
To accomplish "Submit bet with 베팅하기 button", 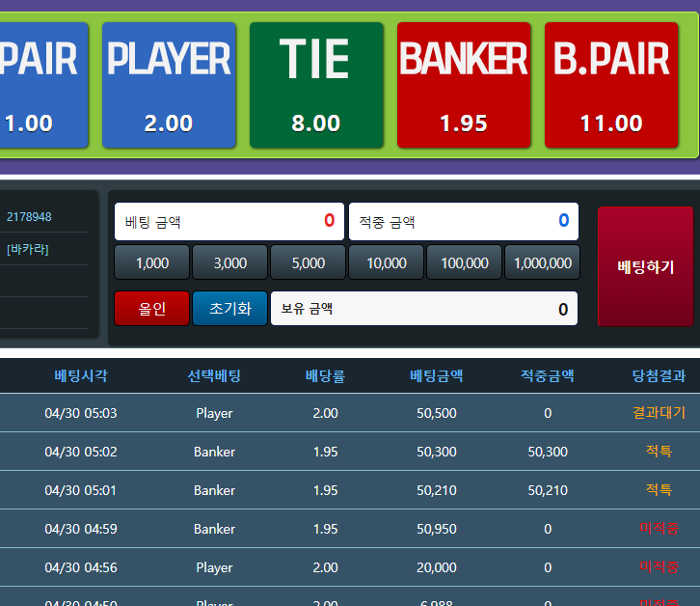I will click(645, 266).
